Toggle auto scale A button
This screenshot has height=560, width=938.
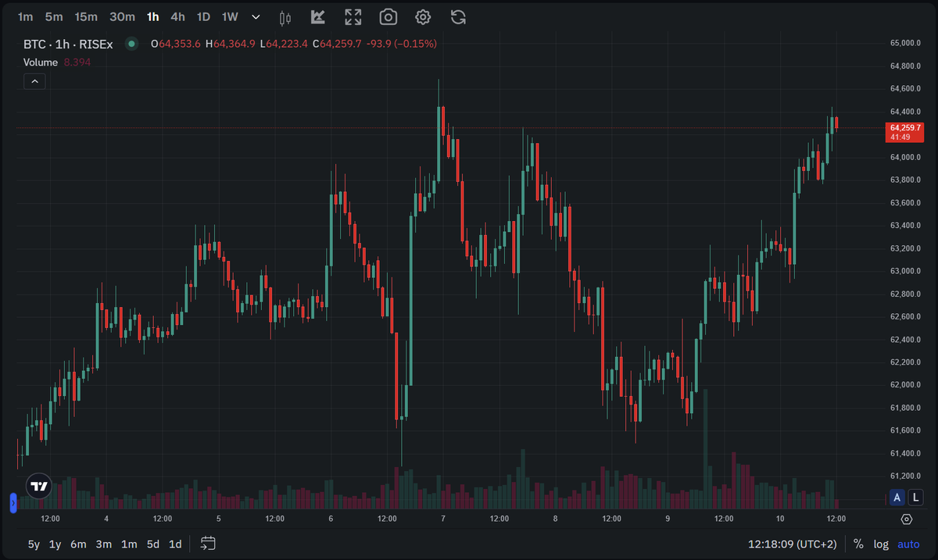pos(897,497)
